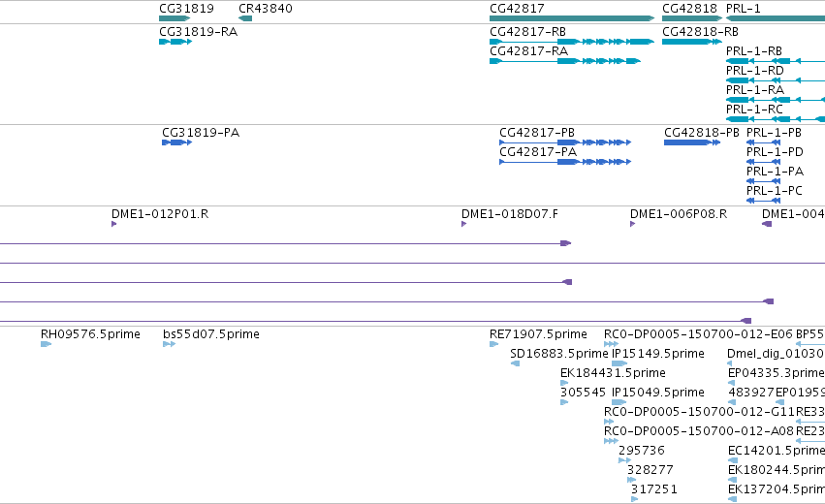Select the PRL-1-PD protein feature

click(x=764, y=162)
